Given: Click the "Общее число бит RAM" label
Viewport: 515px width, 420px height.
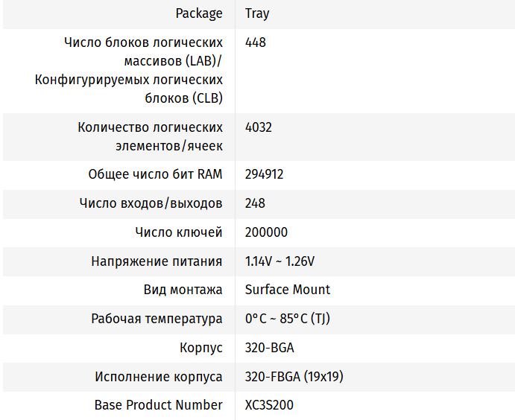Looking at the screenshot, I should tap(155, 174).
